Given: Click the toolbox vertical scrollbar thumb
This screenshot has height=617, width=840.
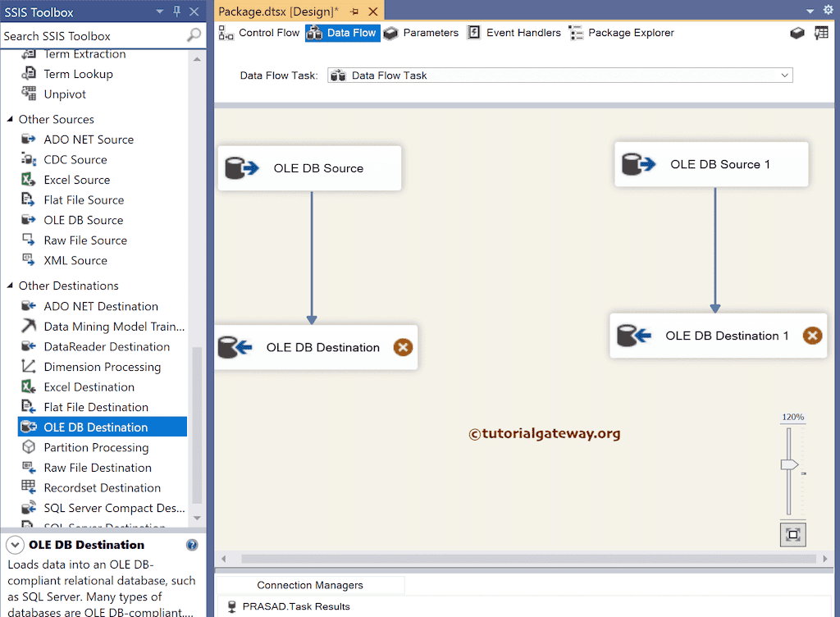Looking at the screenshot, I should (197, 425).
